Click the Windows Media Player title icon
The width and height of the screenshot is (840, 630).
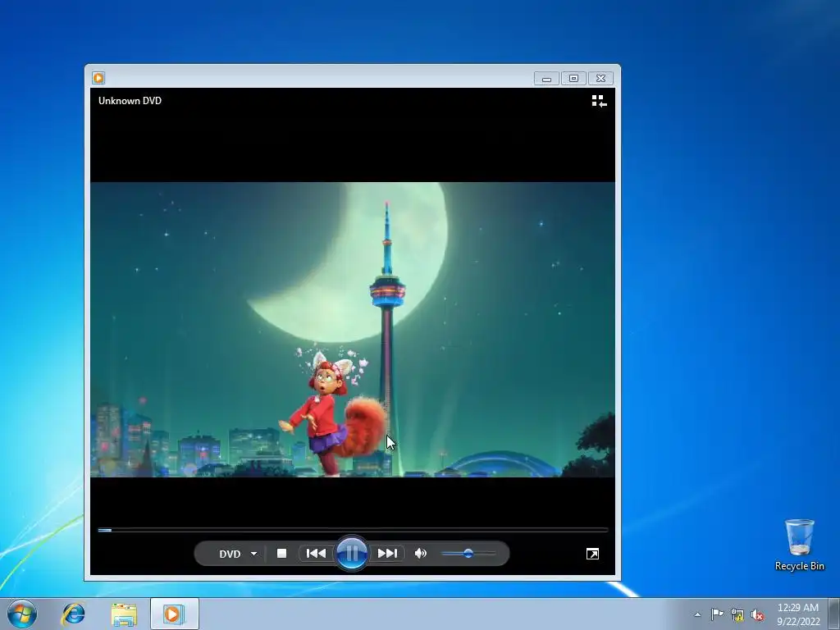tap(98, 78)
